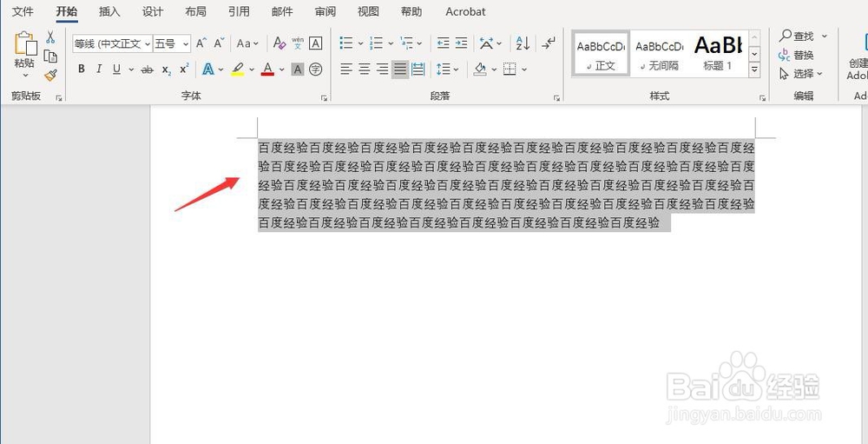868x444 pixels.
Task: Click the enclosed character 字 icon
Action: click(x=316, y=70)
